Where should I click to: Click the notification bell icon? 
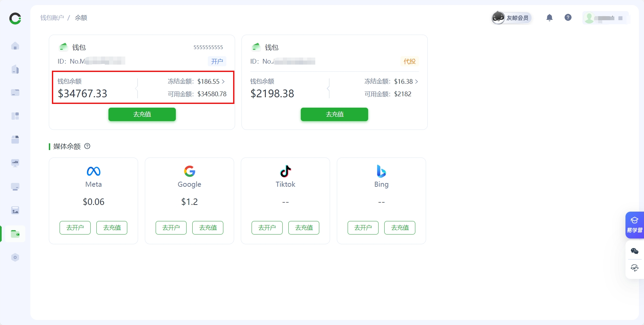click(549, 17)
